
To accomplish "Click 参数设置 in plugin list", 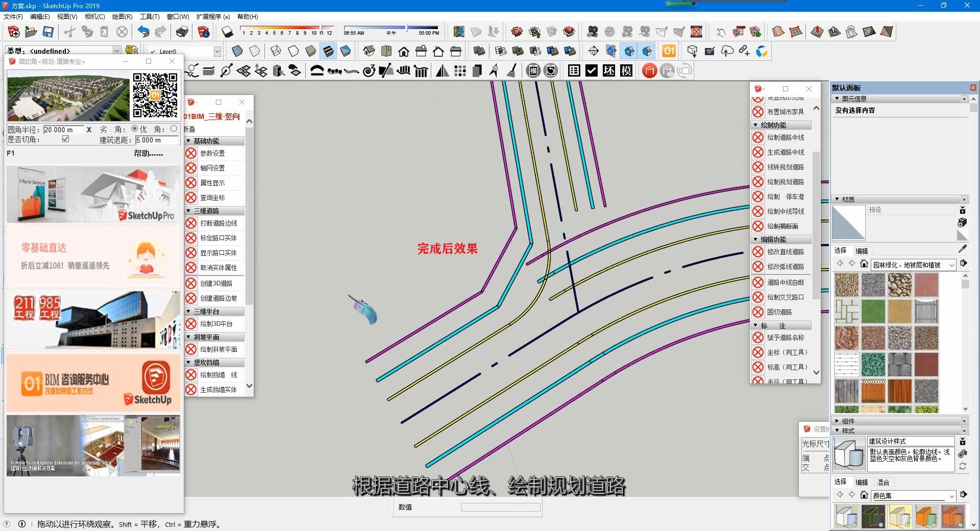I will click(212, 153).
